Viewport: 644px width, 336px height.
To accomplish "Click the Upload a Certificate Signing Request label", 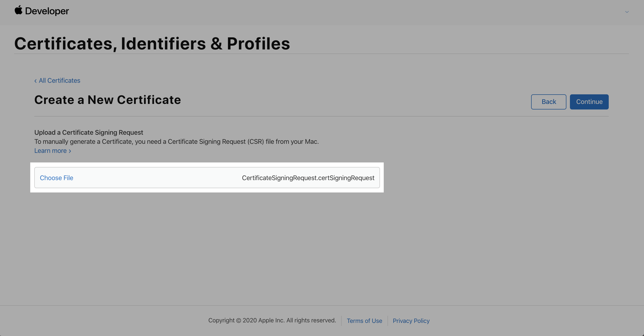I will [x=89, y=132].
